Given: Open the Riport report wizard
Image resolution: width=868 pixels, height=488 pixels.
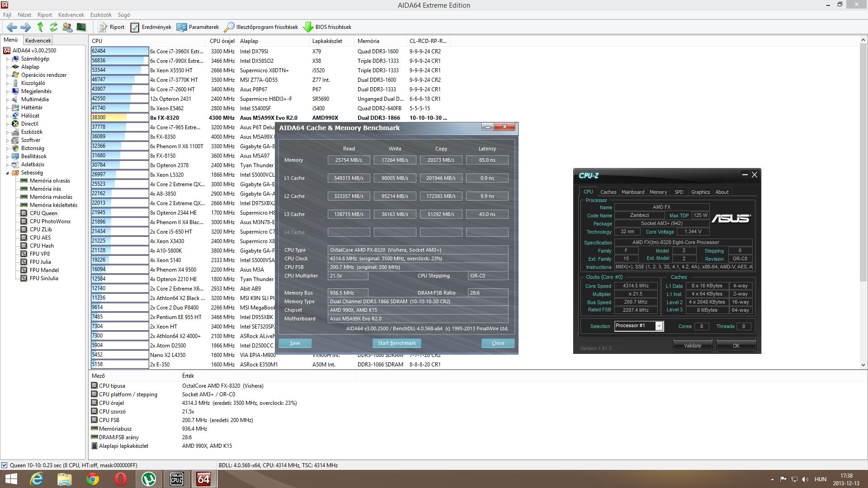Looking at the screenshot, I should [111, 27].
